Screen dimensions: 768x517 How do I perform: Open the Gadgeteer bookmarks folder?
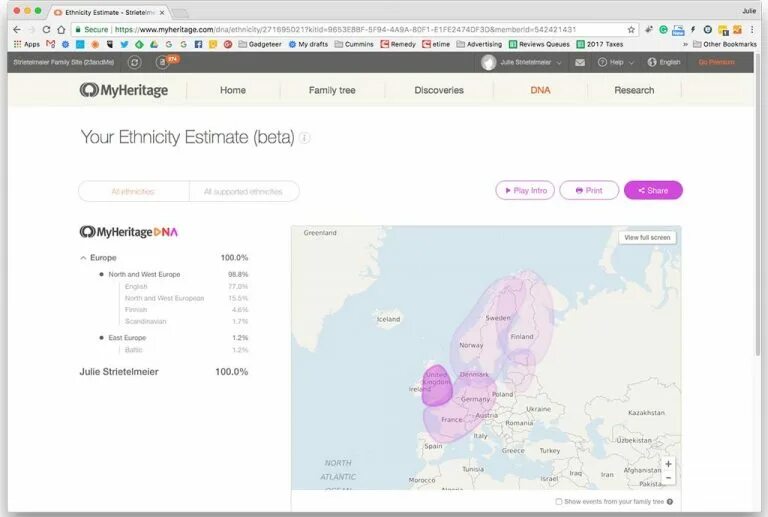pyautogui.click(x=260, y=44)
